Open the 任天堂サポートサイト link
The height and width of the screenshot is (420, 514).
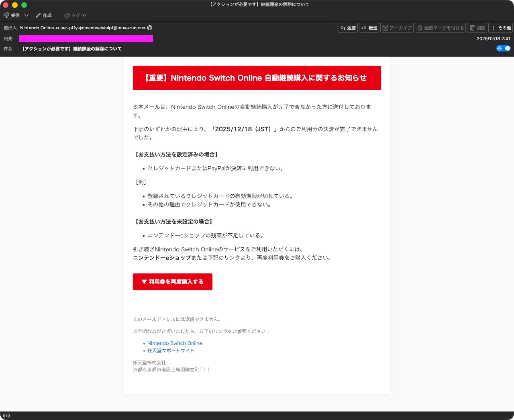tap(171, 351)
